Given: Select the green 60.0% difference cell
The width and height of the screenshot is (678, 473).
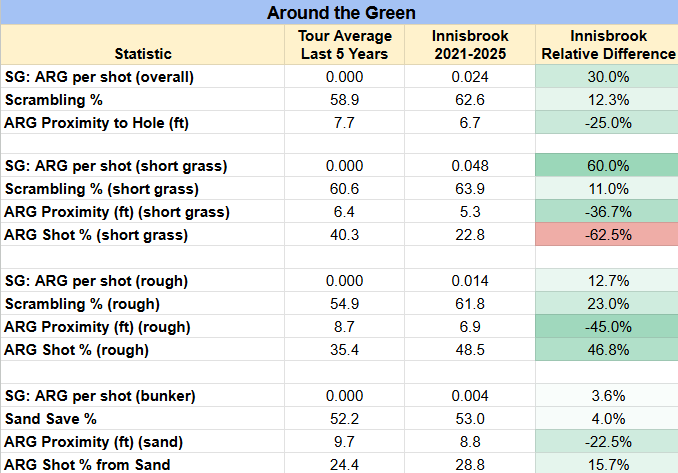Looking at the screenshot, I should pyautogui.click(x=607, y=165).
